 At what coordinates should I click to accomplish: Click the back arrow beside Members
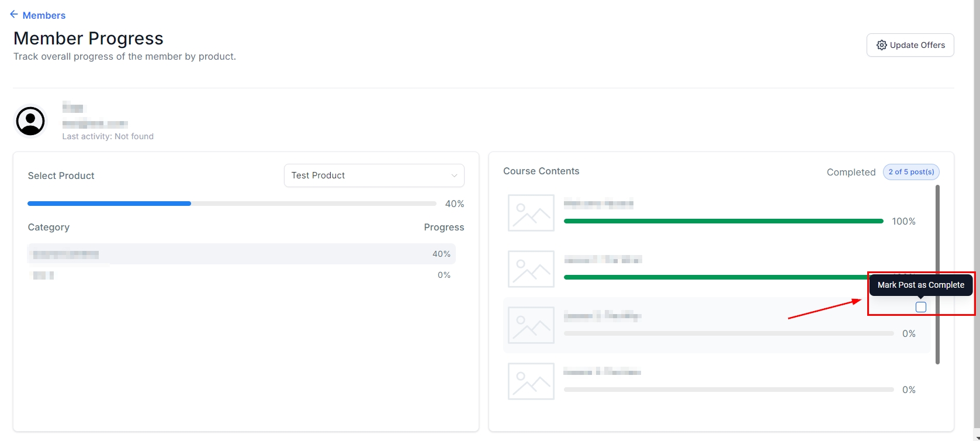click(14, 15)
